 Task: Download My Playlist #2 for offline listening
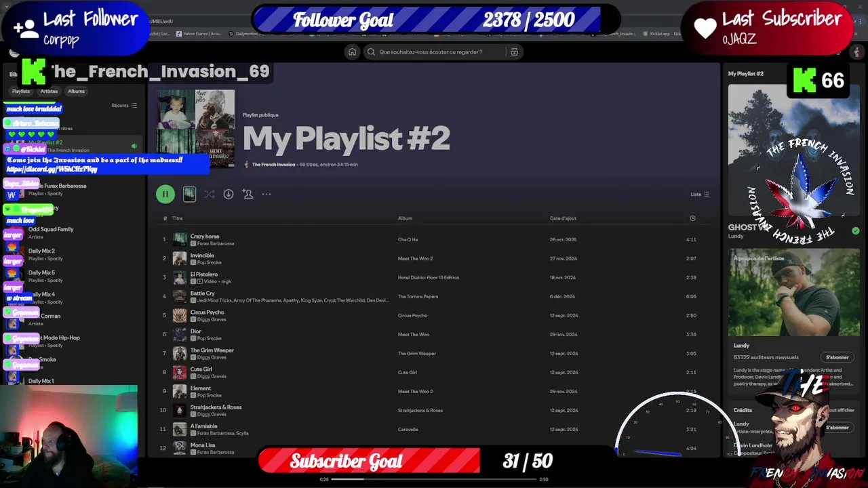[229, 194]
